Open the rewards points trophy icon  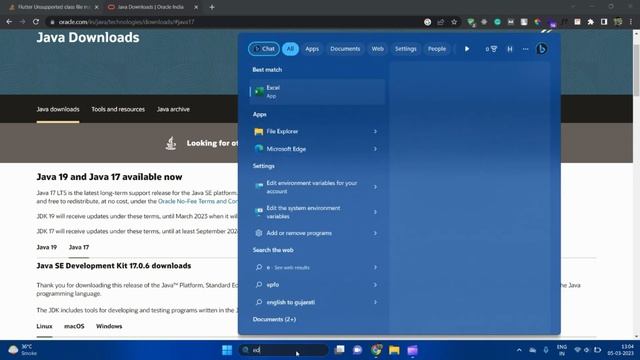491,49
